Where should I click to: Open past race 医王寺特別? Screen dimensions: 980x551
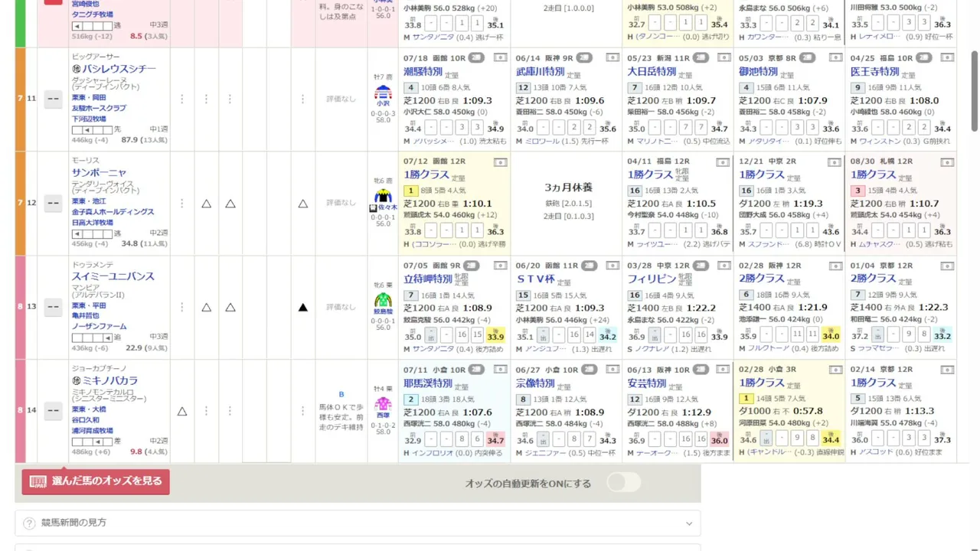(875, 71)
